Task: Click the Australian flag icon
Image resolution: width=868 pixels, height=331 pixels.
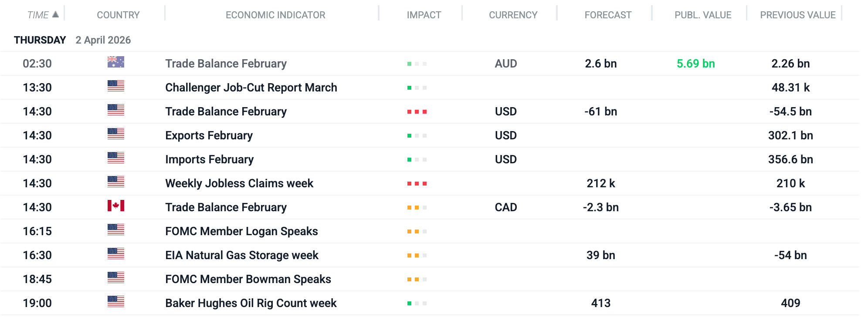Action: (x=116, y=62)
